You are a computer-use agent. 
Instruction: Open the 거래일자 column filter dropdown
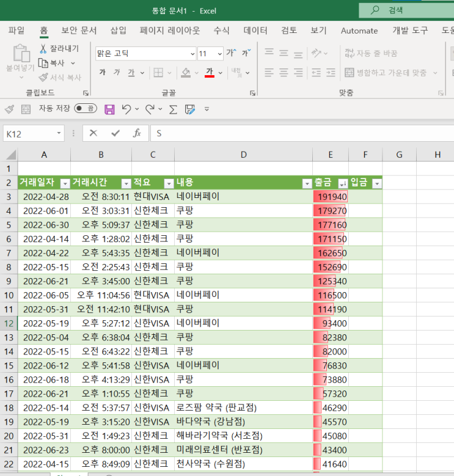click(x=65, y=183)
